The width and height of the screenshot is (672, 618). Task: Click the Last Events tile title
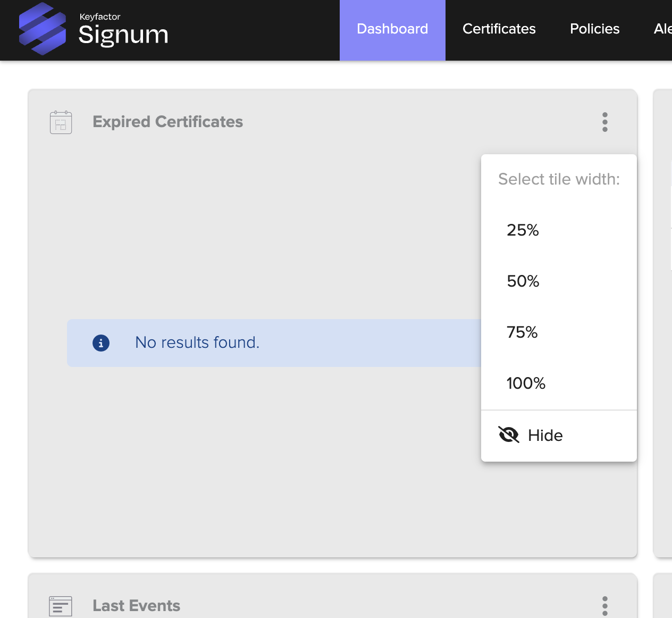136,606
